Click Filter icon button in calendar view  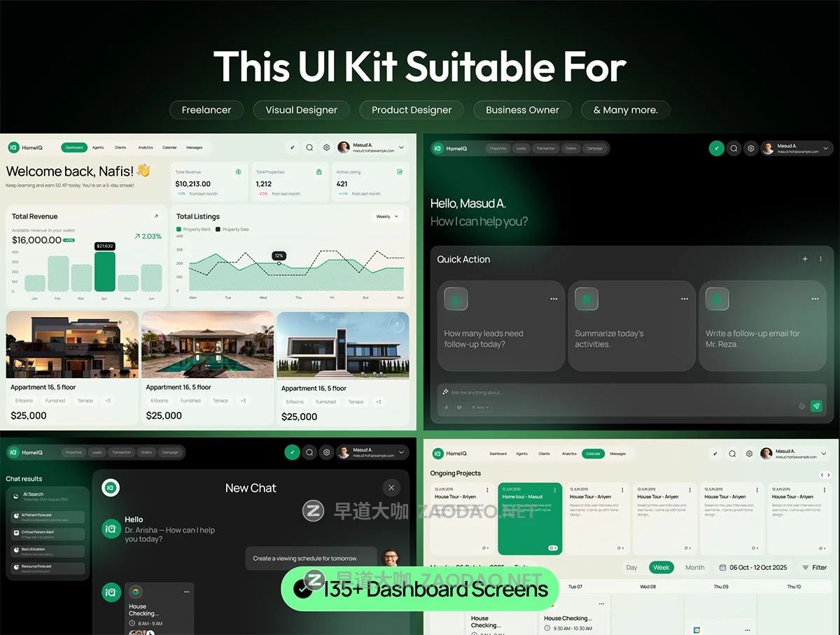pos(814,567)
